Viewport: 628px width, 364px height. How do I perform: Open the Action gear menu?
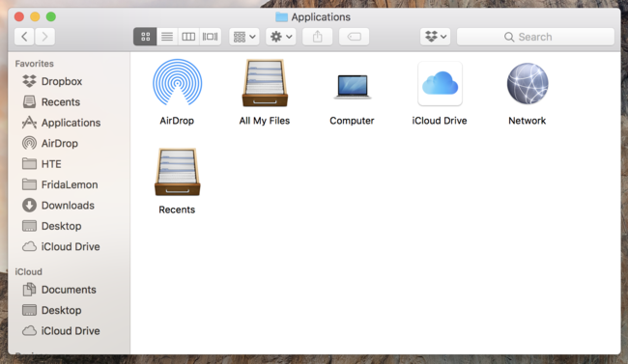click(281, 37)
